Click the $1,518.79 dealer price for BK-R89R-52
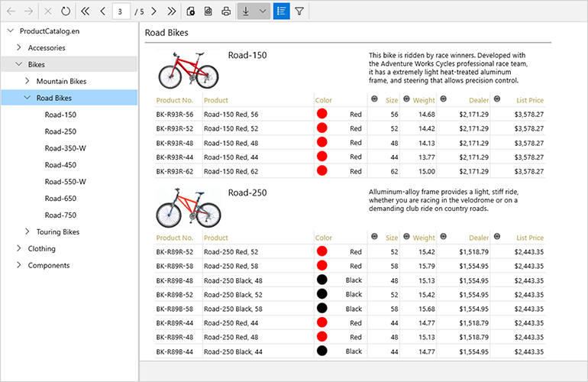588x382 pixels. 474,252
